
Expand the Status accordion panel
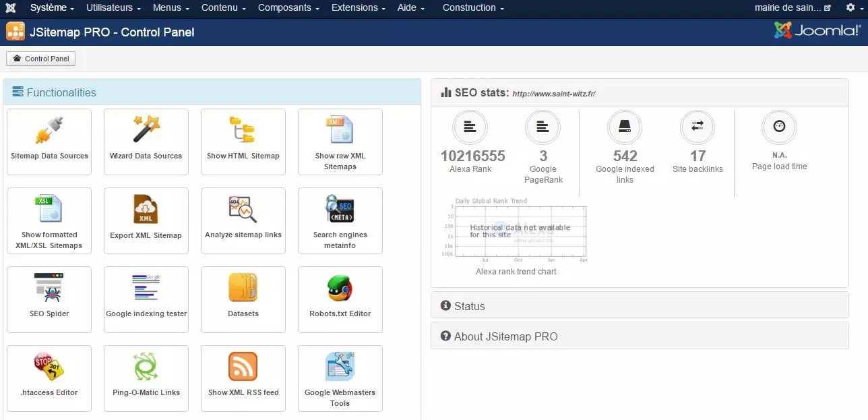(x=640, y=305)
